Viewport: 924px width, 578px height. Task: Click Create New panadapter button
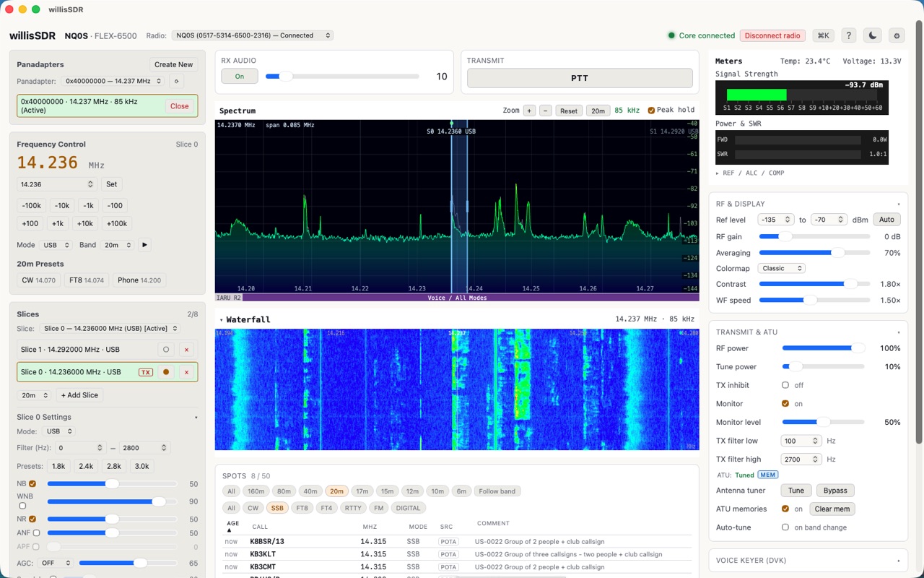[x=174, y=64]
